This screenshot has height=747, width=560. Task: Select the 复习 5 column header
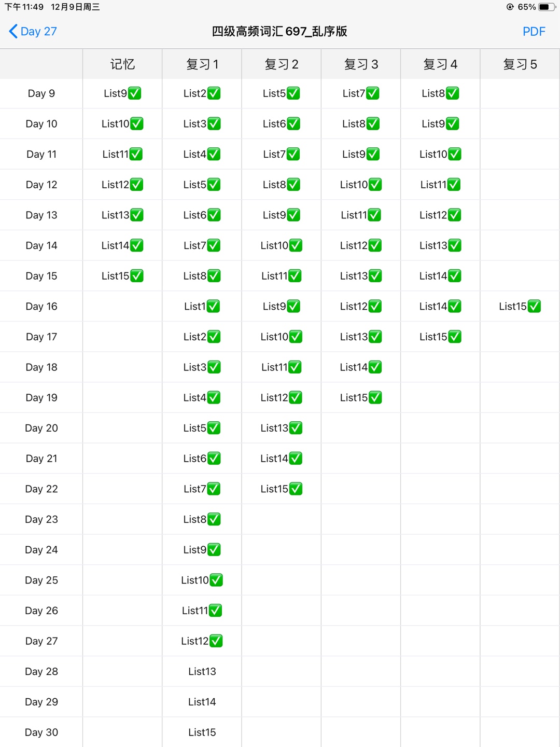pos(520,64)
